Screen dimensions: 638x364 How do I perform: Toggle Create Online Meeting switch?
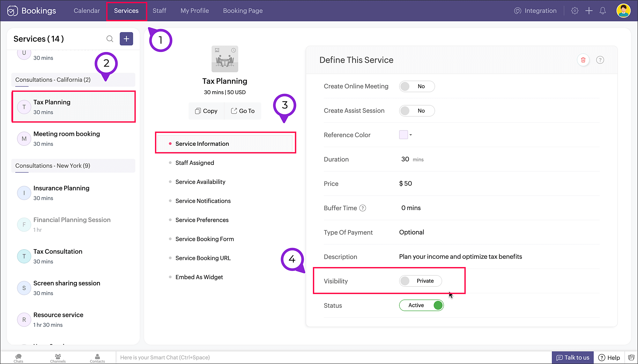[x=417, y=86]
